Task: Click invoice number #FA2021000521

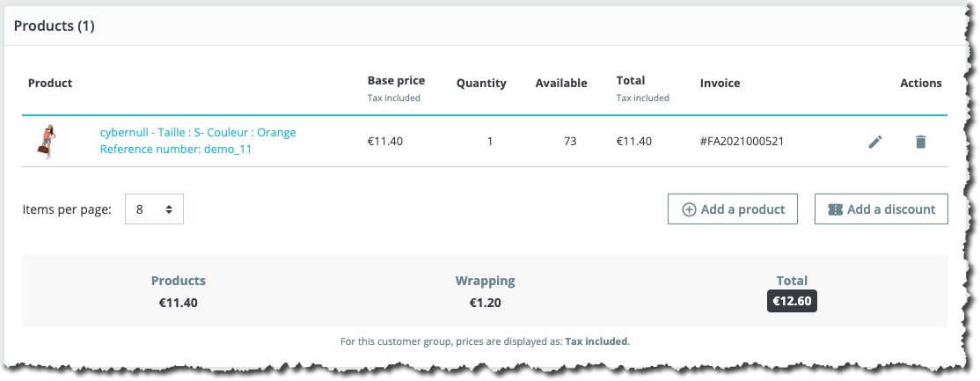Action: point(742,142)
